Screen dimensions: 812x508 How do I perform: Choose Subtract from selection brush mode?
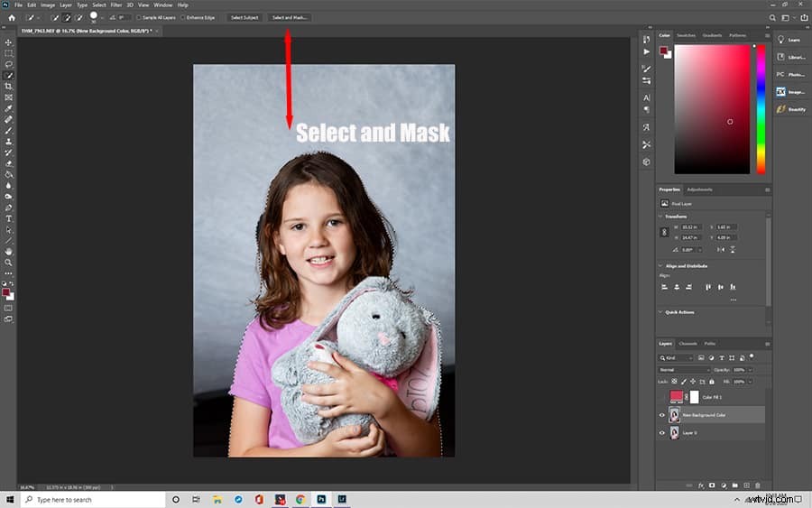(78, 18)
